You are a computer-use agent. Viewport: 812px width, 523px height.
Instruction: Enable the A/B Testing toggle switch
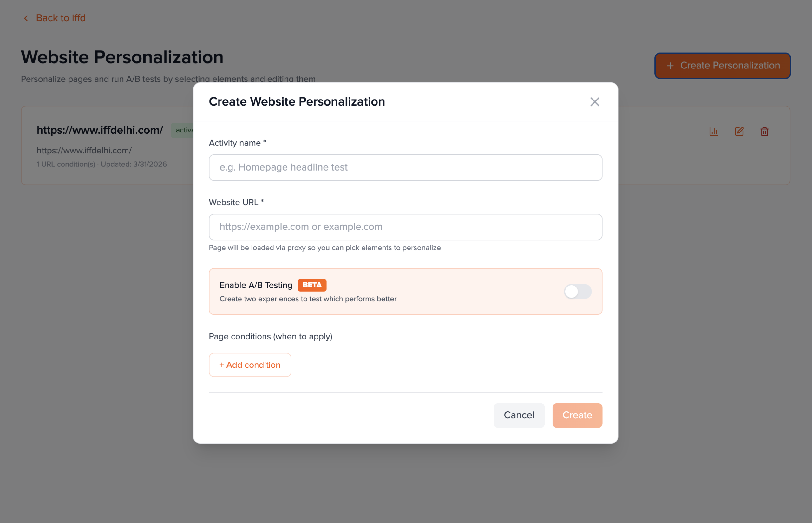point(578,292)
